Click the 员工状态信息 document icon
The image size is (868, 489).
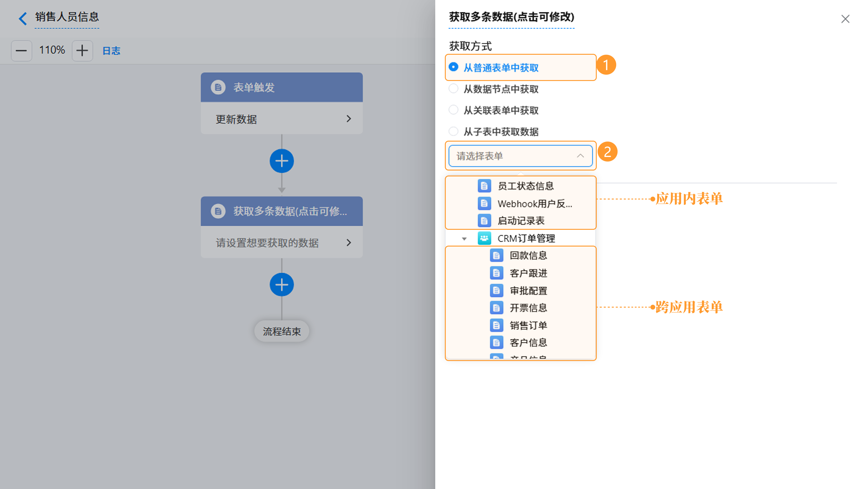pyautogui.click(x=484, y=186)
